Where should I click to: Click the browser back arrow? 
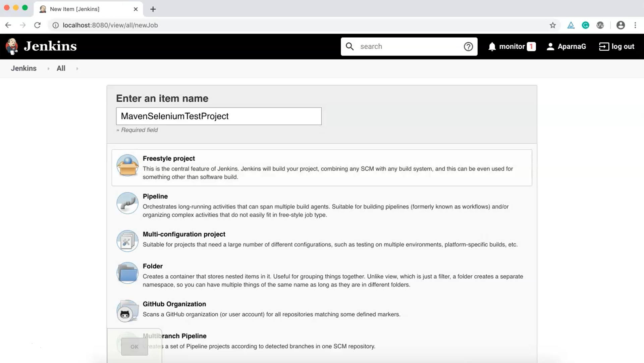[8, 25]
